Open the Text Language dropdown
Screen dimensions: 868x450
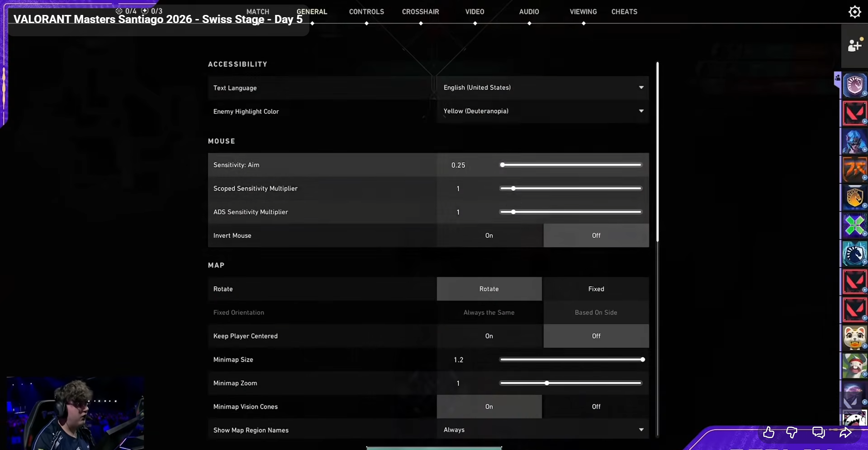click(542, 88)
